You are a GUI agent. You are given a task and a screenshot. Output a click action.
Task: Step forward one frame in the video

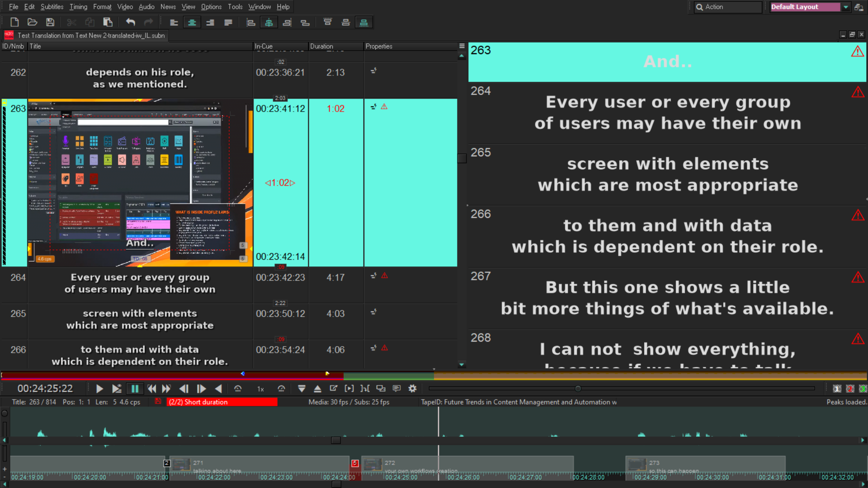[x=202, y=388]
